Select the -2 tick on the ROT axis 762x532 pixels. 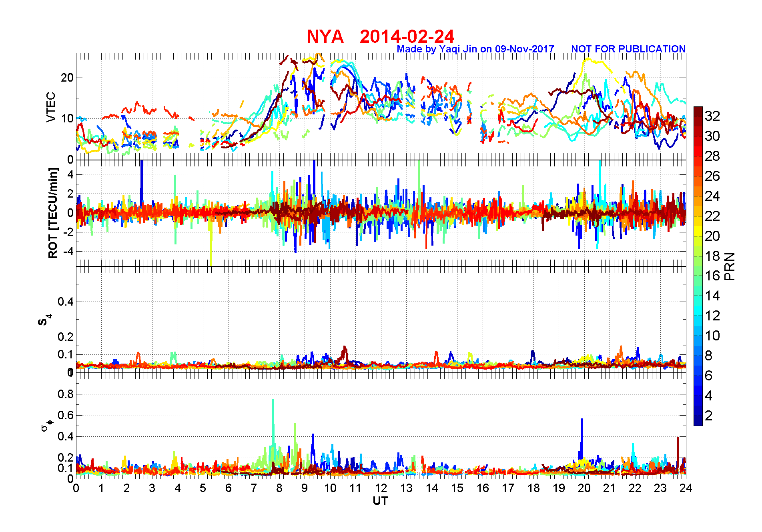coord(68,232)
